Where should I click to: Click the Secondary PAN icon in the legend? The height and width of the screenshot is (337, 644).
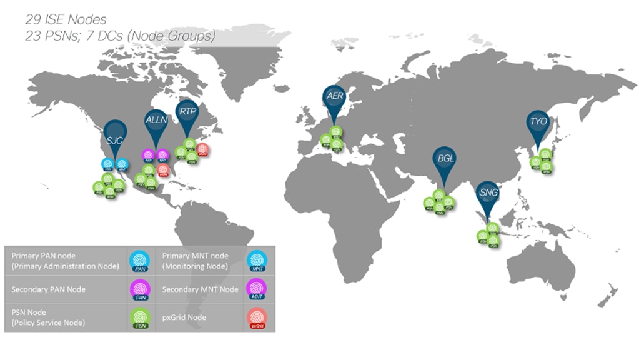tap(140, 289)
